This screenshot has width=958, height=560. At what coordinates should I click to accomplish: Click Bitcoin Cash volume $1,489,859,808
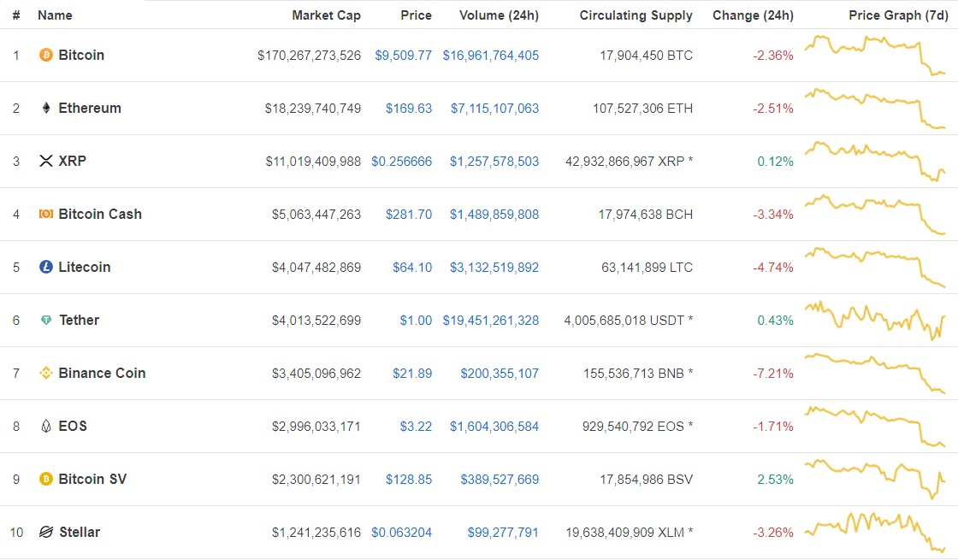click(x=494, y=215)
